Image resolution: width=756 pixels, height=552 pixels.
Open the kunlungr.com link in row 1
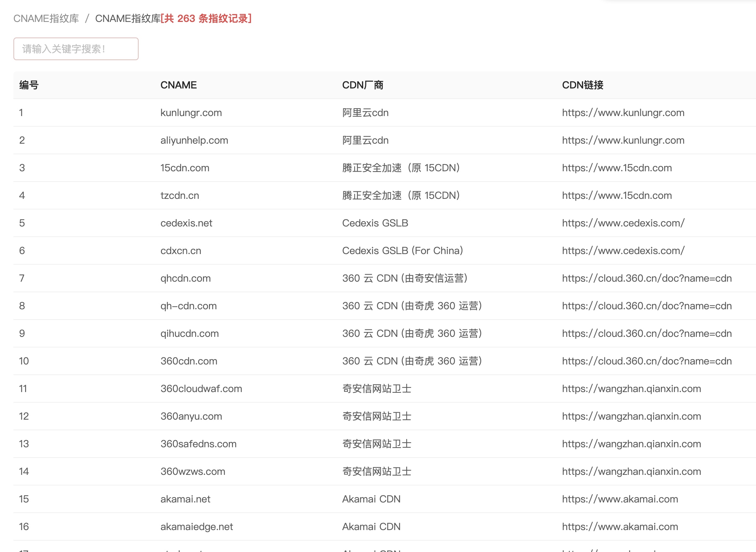(x=623, y=113)
